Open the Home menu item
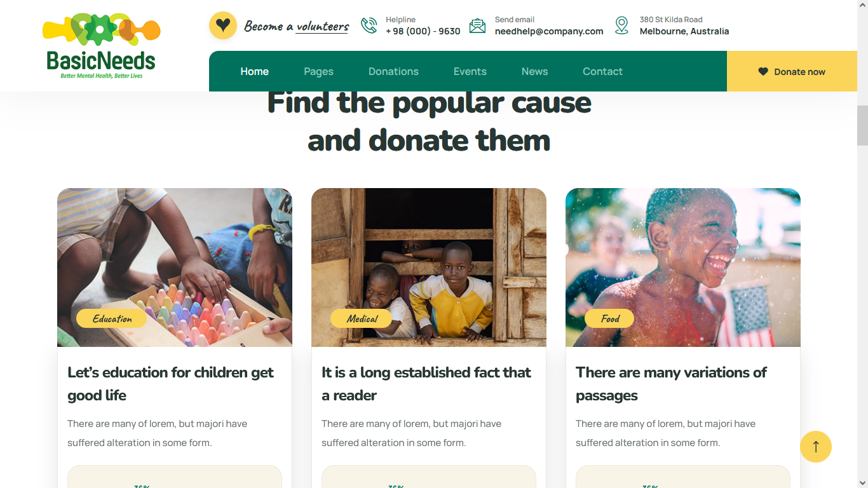Image resolution: width=868 pixels, height=488 pixels. [x=254, y=71]
